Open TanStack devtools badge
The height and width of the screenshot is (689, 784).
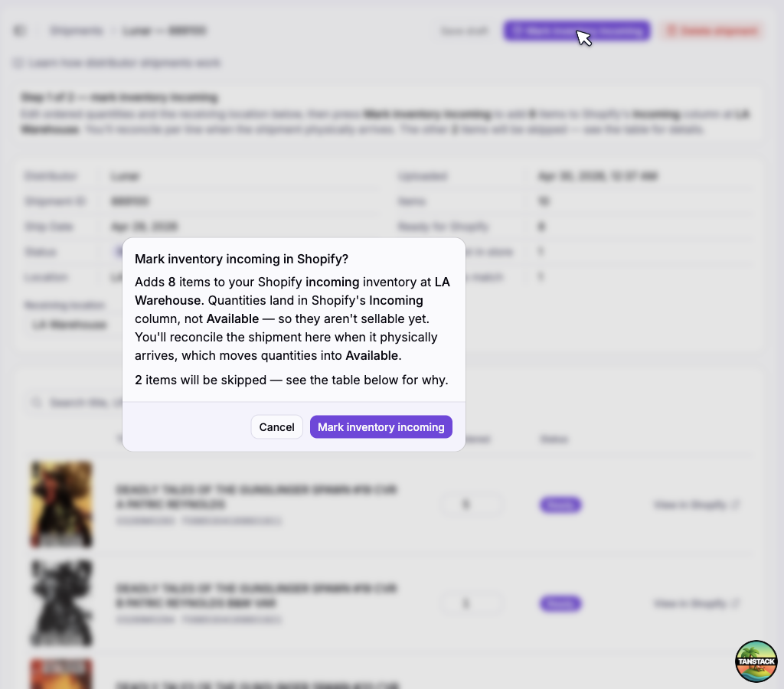[756, 661]
